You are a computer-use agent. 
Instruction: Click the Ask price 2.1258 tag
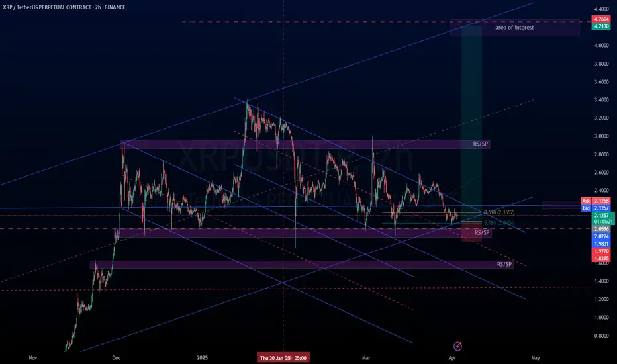601,201
